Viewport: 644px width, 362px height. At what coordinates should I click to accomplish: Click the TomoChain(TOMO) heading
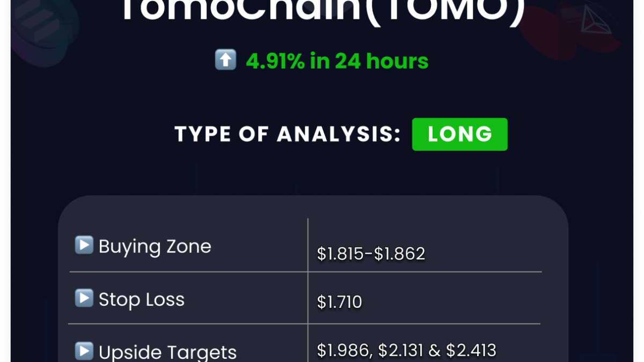point(323,12)
